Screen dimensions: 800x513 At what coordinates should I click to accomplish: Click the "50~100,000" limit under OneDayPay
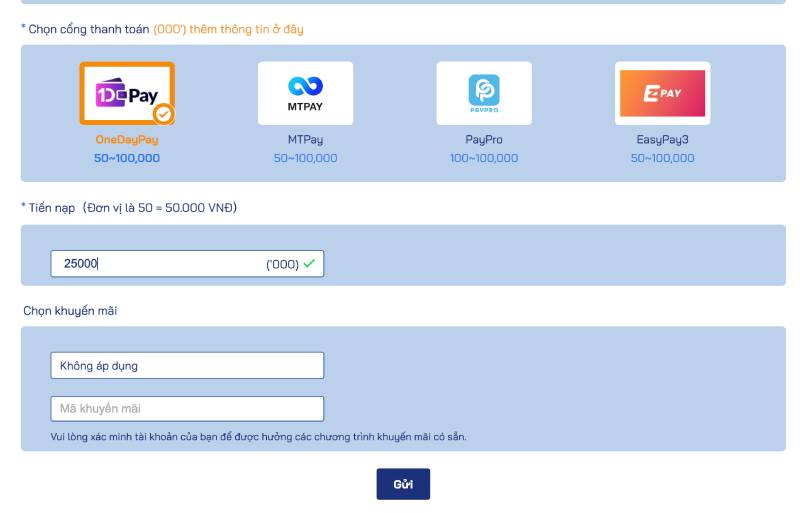click(127, 158)
